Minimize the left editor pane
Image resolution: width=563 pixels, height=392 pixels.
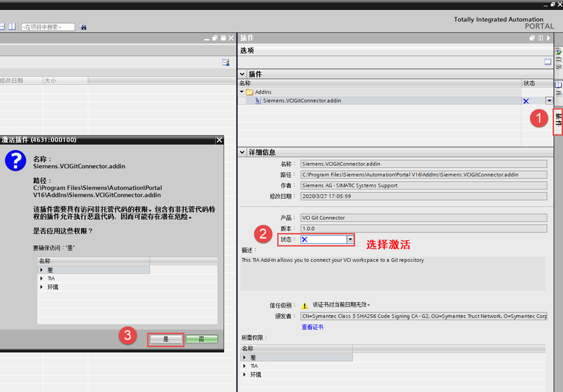(x=207, y=38)
